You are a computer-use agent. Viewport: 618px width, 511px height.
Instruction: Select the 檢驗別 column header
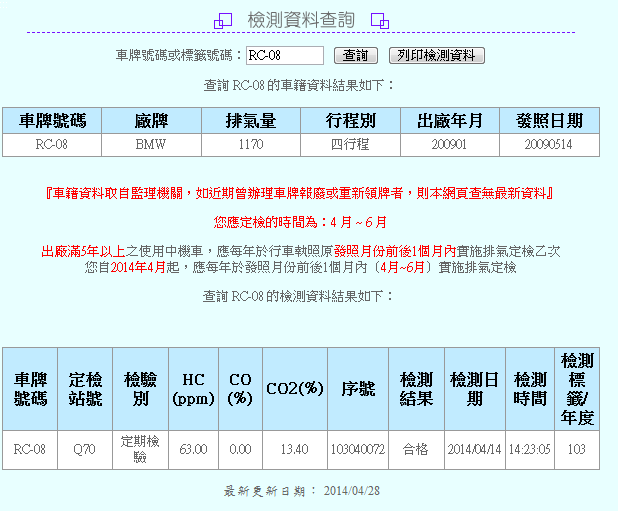coord(140,389)
